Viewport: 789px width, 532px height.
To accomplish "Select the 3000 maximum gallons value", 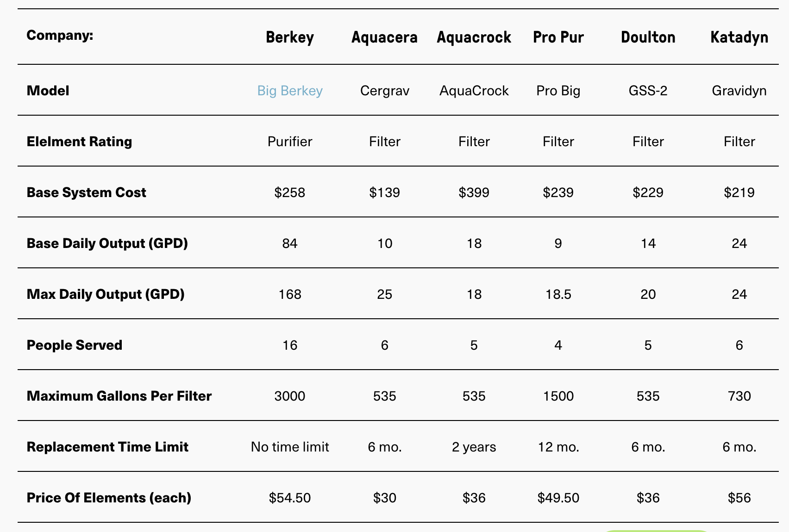I will (x=290, y=396).
